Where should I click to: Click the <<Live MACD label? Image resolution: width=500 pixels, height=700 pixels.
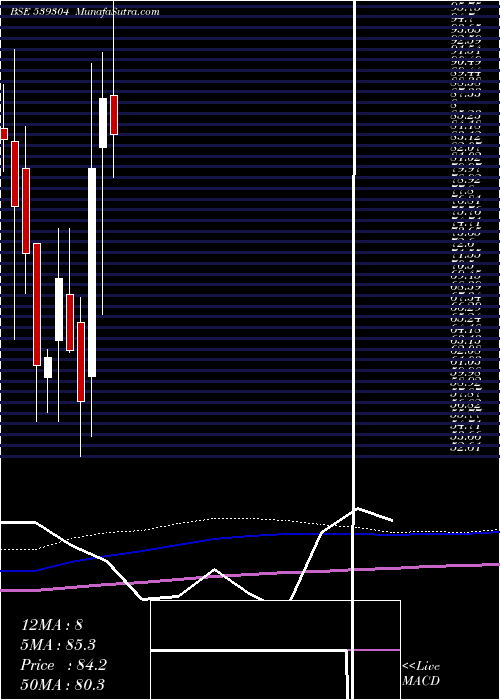tap(421, 674)
